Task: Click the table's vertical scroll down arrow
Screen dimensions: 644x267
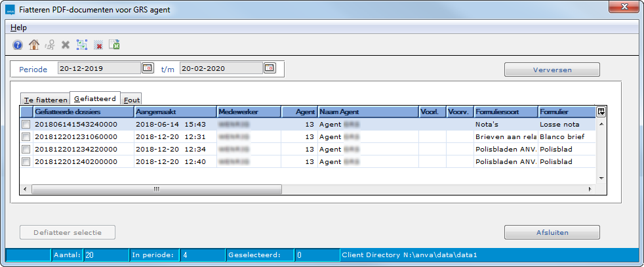Action: coord(601,178)
